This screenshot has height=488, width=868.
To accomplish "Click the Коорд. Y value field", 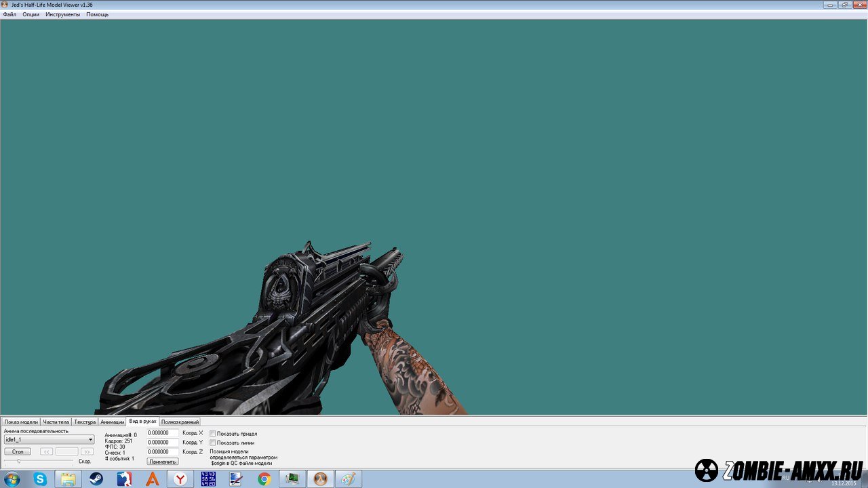I will [163, 442].
